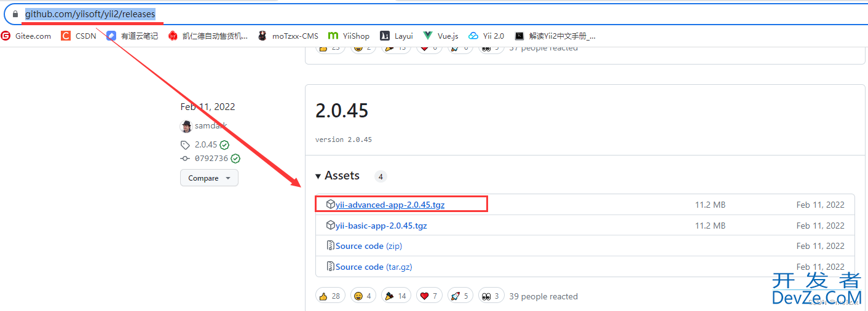Download yii-basic-app-2.0.45.tgz
The image size is (868, 311).
coord(381,226)
